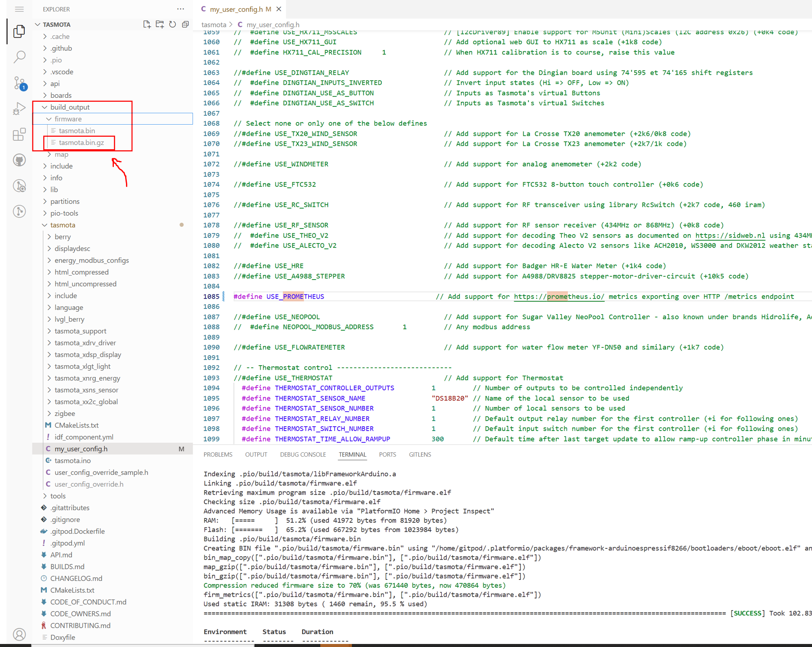The height and width of the screenshot is (647, 812).
Task: Collapse the firmware folder
Action: (x=68, y=119)
